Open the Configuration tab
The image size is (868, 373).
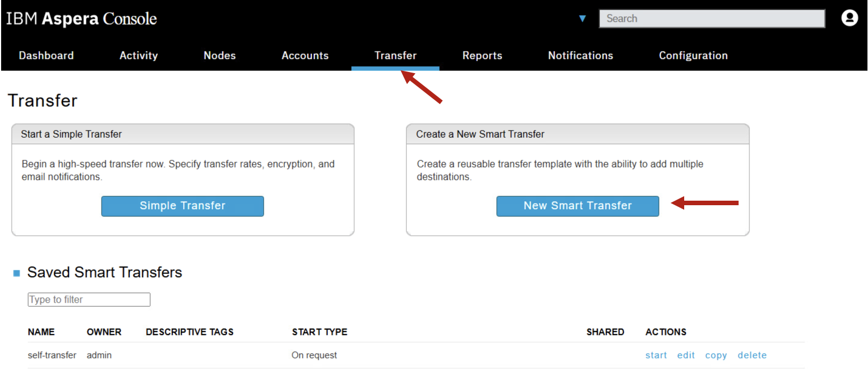(x=693, y=56)
